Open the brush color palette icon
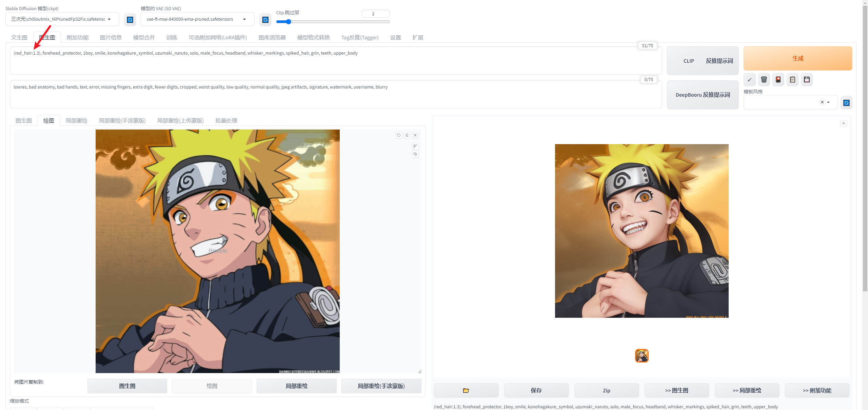Viewport: 868px width, 410px height. pyautogui.click(x=415, y=154)
